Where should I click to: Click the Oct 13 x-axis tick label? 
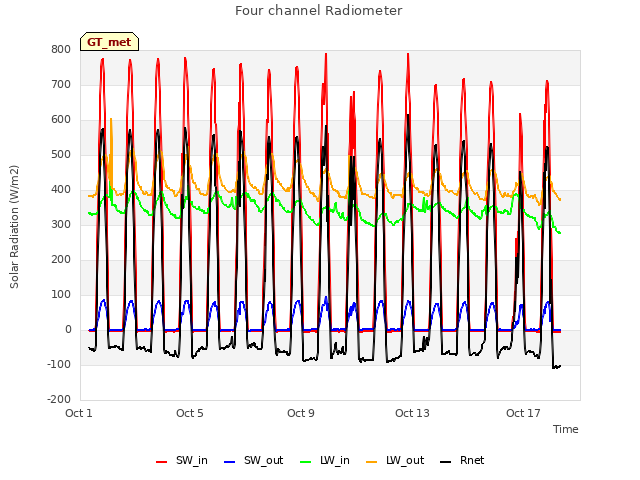click(412, 413)
